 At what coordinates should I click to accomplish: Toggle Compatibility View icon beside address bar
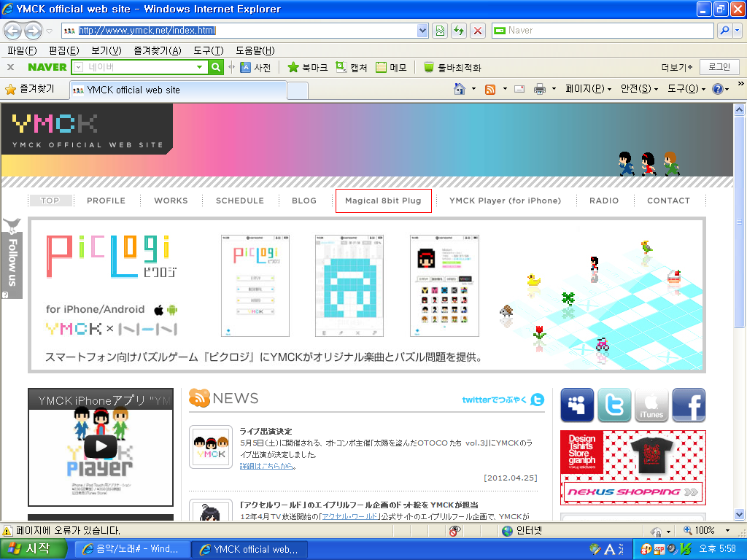click(x=440, y=31)
